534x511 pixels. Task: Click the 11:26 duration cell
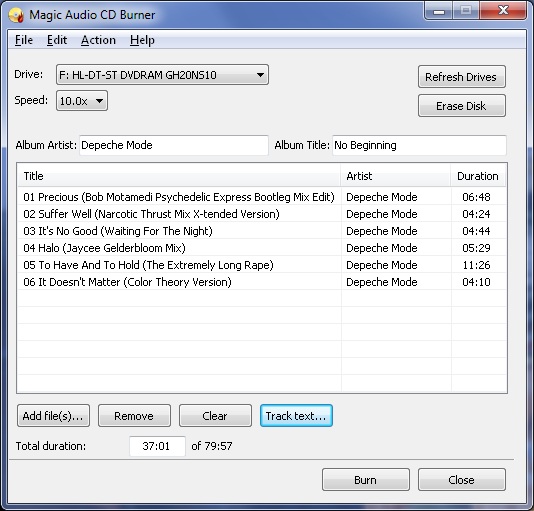476,265
